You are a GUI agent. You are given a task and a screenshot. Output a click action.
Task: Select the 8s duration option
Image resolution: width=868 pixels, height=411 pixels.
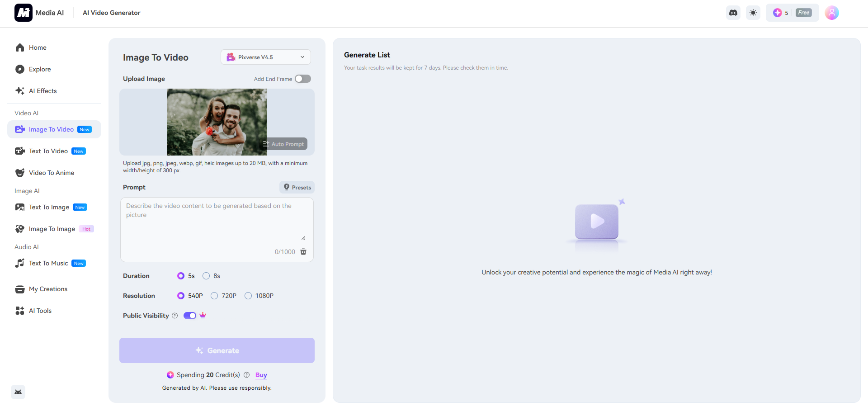coord(206,276)
